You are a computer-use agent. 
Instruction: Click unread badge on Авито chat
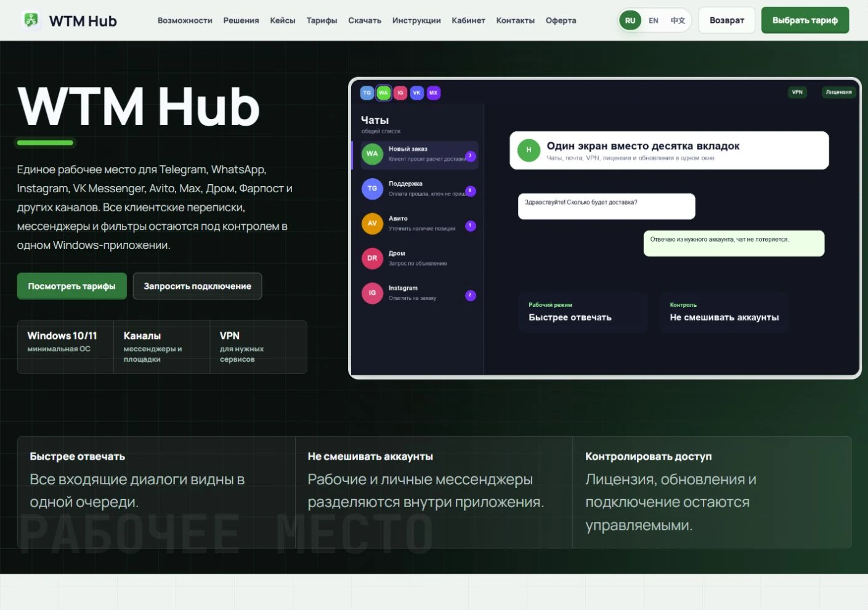470,226
